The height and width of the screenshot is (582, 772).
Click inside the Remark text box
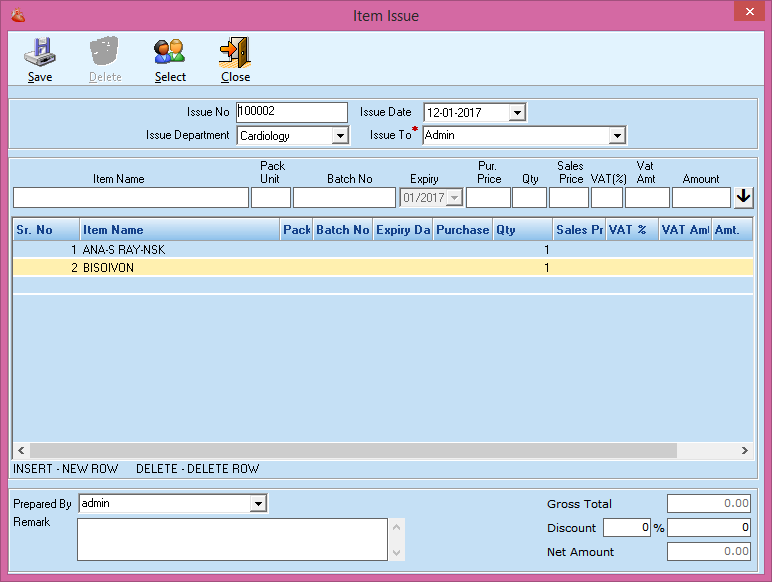231,539
